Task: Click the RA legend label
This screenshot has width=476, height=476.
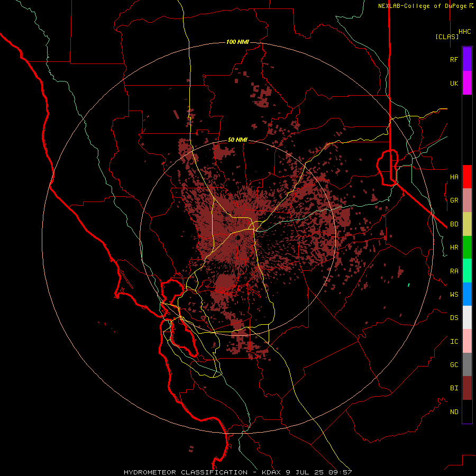Action: click(x=454, y=271)
